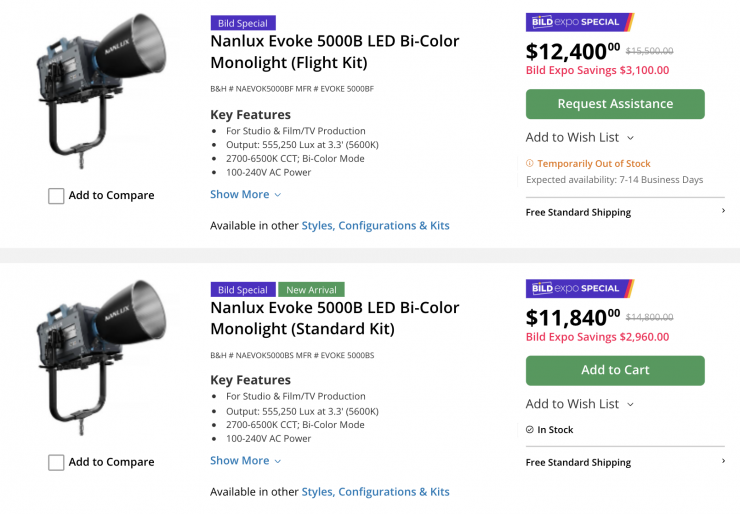Click the In Stock checkmark icon
Screen dimensions: 740x514
(x=530, y=430)
